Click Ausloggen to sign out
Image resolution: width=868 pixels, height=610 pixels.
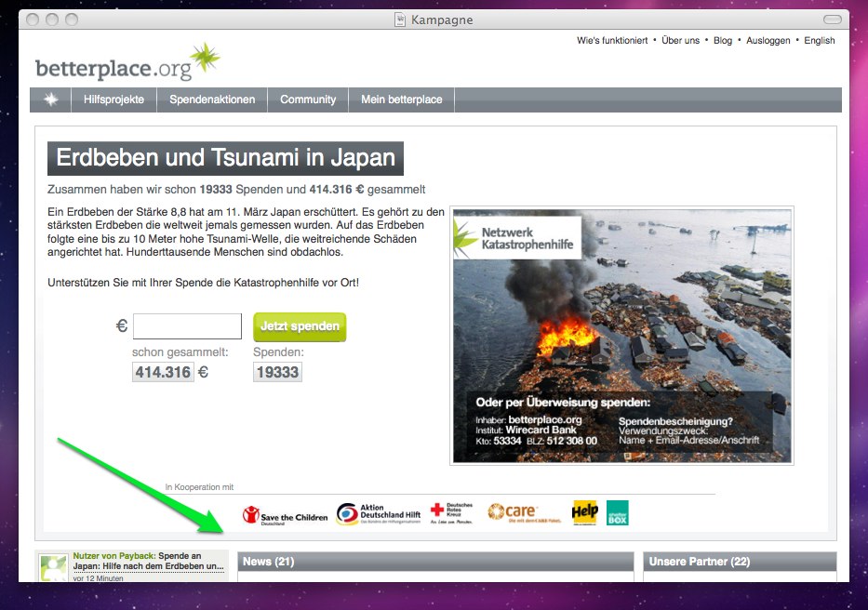[768, 40]
